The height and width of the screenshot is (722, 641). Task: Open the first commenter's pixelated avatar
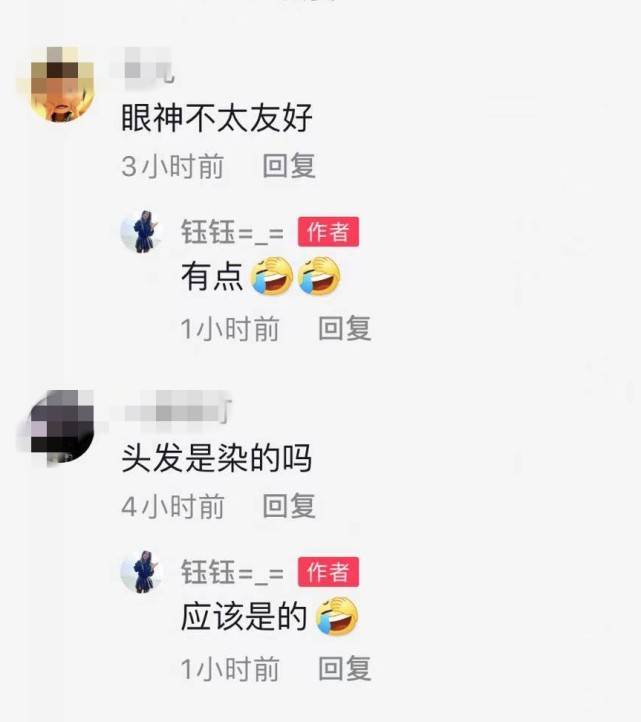coord(61,84)
